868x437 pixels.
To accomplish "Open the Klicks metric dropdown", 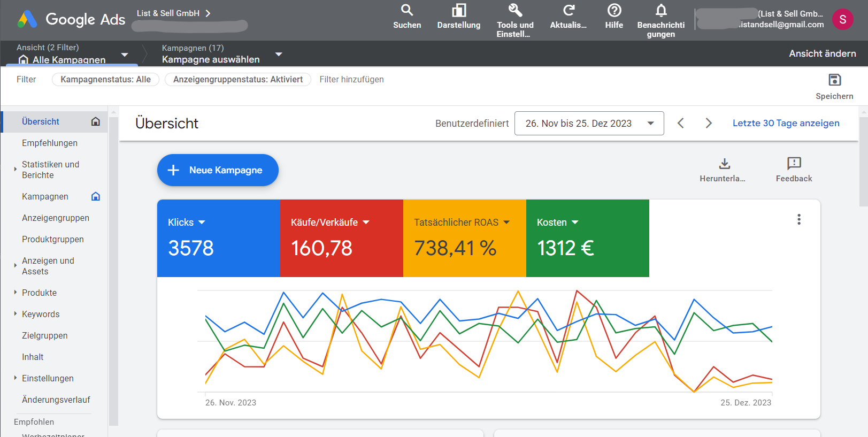I will (x=202, y=222).
